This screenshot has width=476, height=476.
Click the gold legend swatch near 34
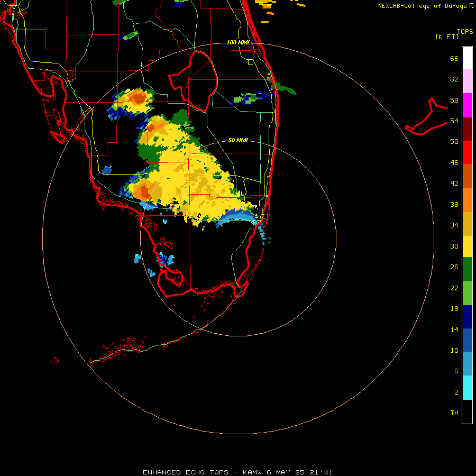(x=467, y=224)
